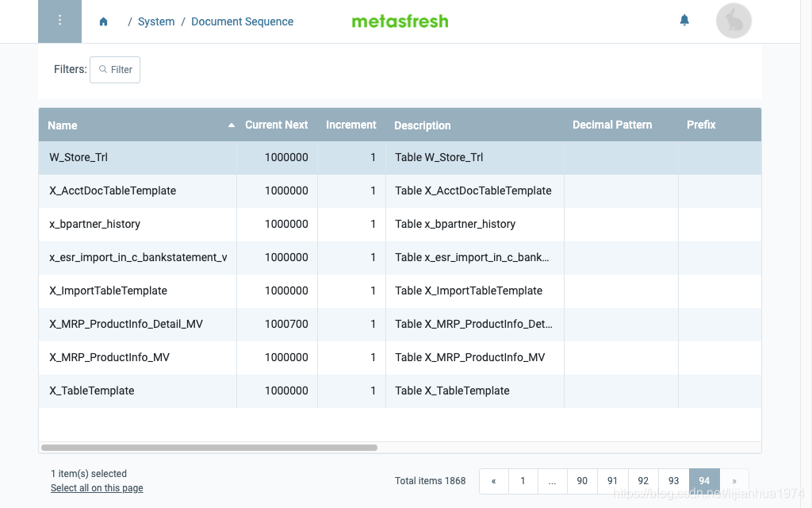Jump to page 92
This screenshot has height=508, width=812.
click(643, 481)
